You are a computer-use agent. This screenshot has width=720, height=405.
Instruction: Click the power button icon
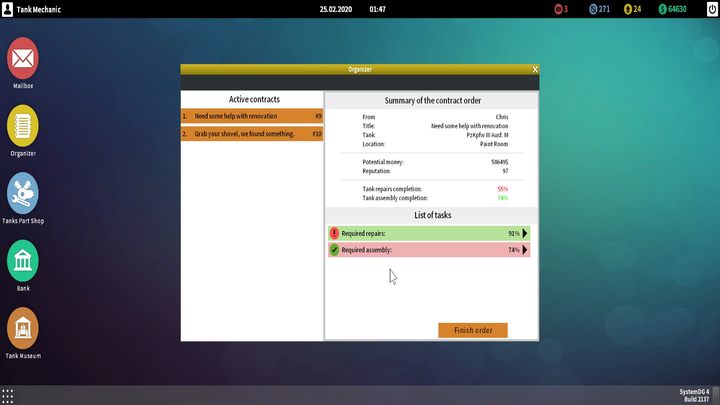(710, 9)
